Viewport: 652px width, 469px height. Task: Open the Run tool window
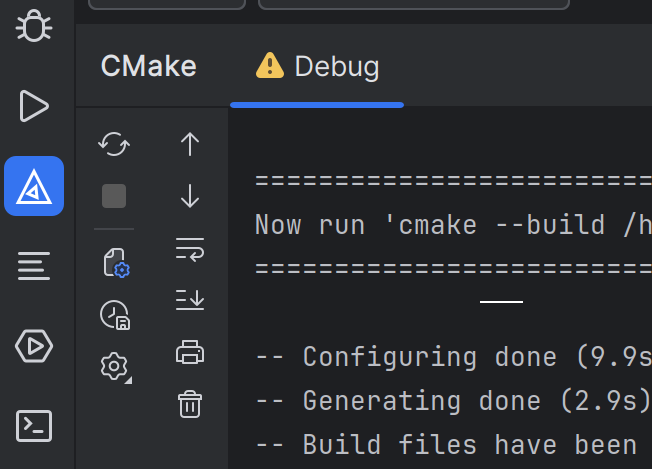point(34,105)
